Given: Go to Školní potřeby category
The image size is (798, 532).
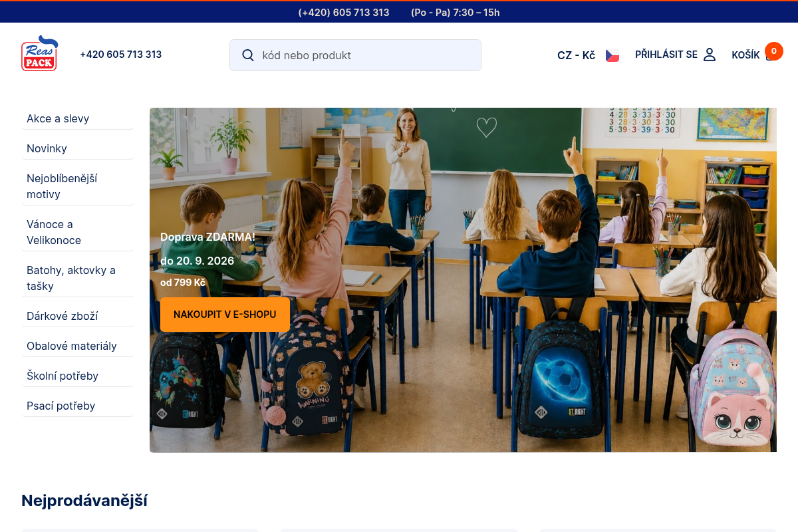Looking at the screenshot, I should point(77,376).
